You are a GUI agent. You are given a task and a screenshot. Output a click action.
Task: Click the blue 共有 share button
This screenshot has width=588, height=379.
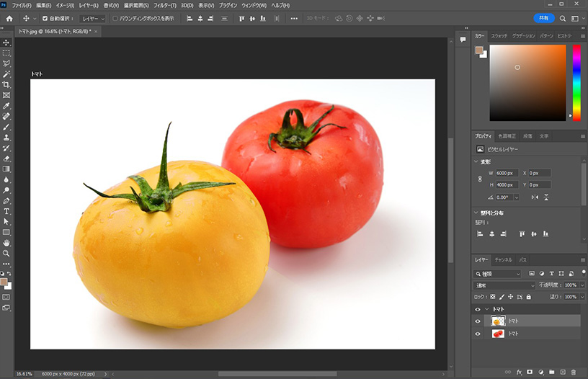coord(544,18)
